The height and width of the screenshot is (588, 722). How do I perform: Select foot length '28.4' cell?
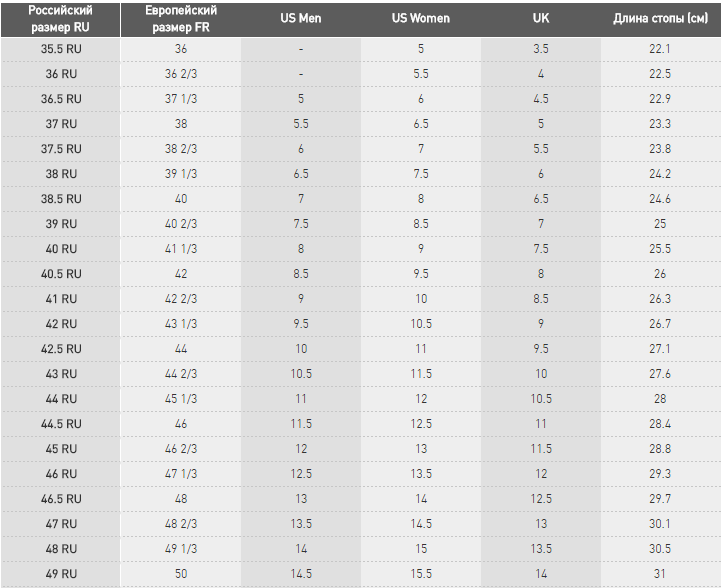point(660,424)
